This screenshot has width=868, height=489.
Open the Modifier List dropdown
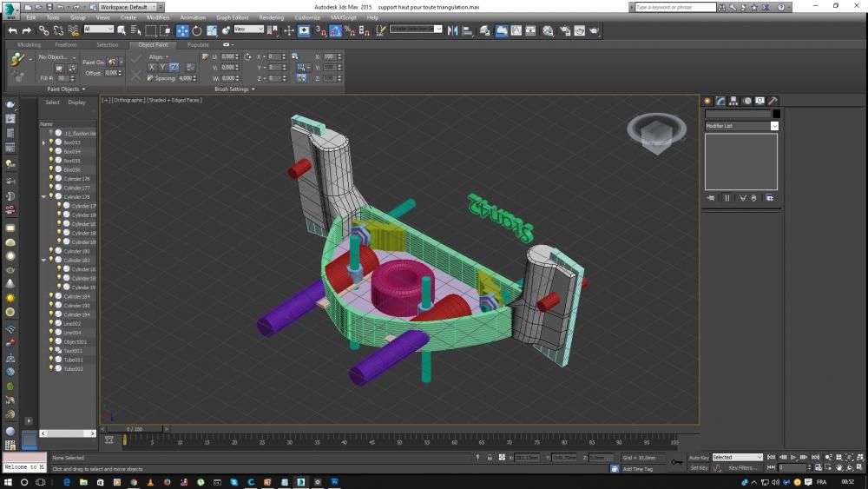(x=774, y=126)
